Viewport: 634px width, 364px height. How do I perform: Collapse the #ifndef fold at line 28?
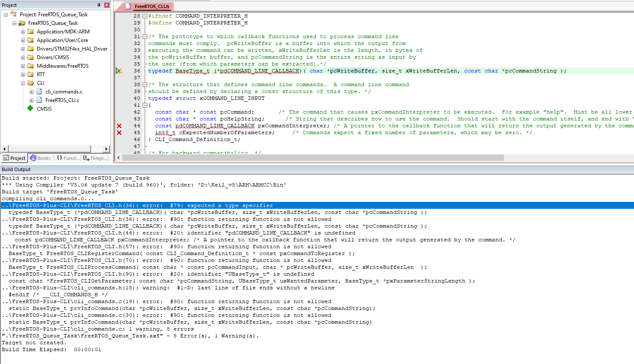(145, 16)
